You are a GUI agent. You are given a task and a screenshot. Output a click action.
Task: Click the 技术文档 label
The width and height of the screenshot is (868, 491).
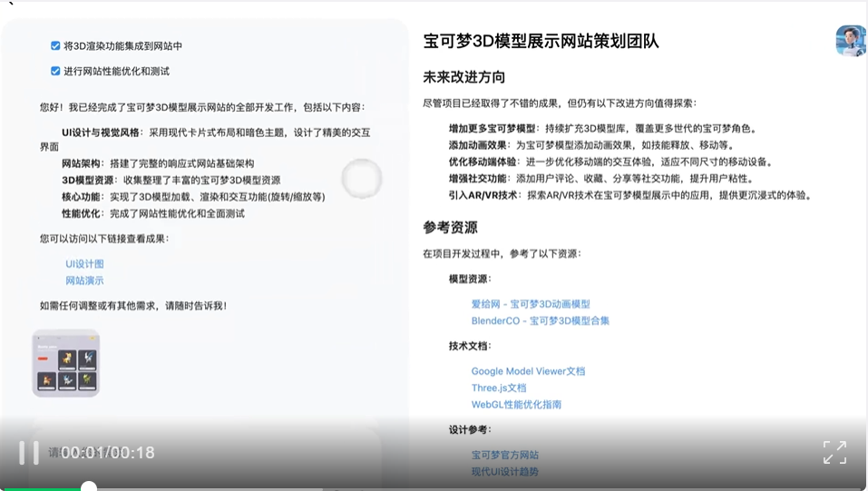pos(468,346)
